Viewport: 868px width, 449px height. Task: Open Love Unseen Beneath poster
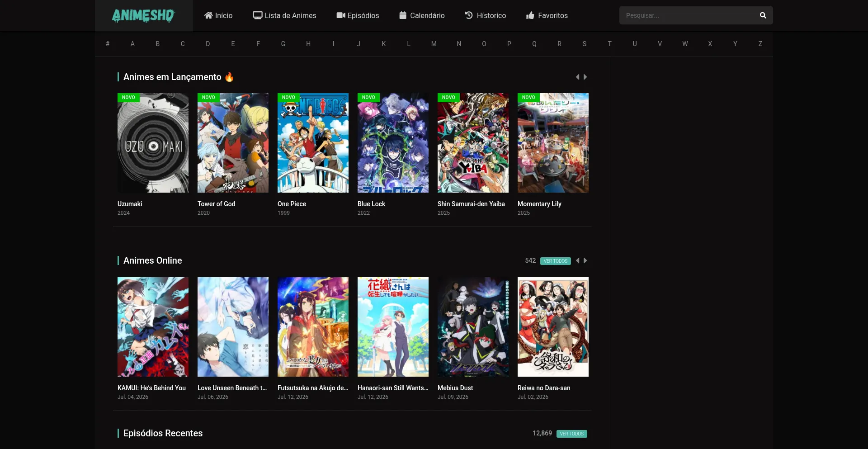click(233, 327)
